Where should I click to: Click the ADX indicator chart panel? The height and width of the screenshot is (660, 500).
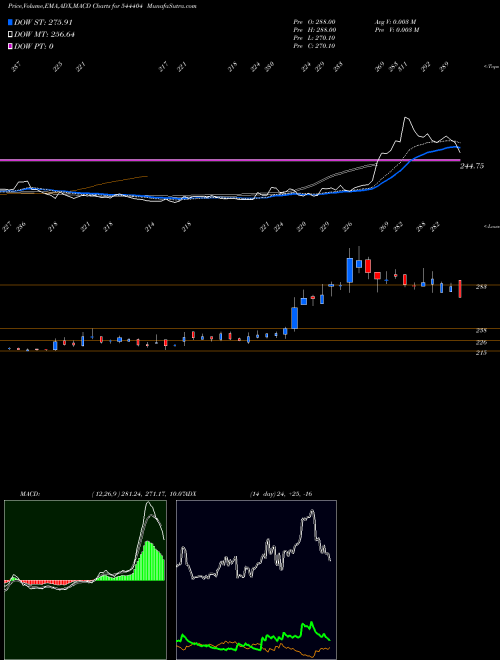(x=256, y=580)
